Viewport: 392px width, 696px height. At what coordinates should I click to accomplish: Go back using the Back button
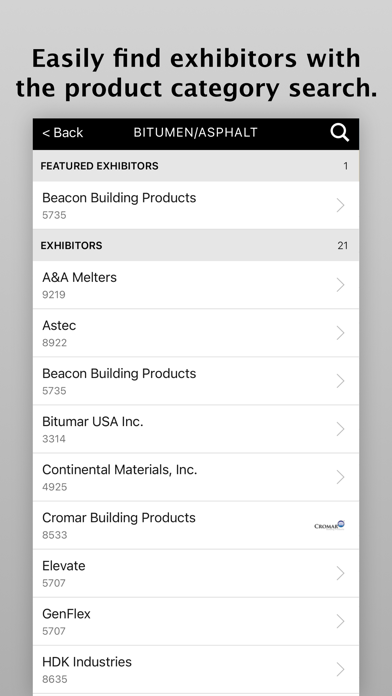63,133
